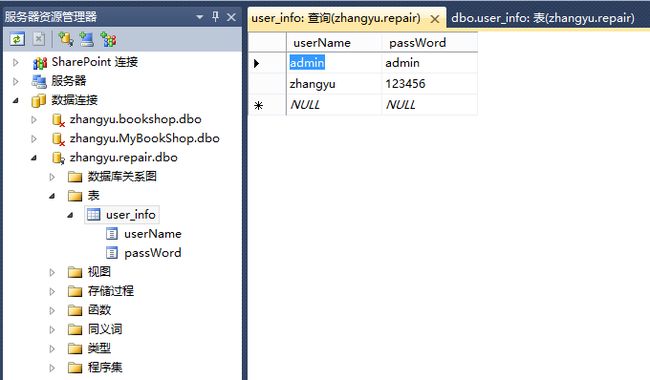
Task: Expand the 类型 folder
Action: pyautogui.click(x=52, y=349)
